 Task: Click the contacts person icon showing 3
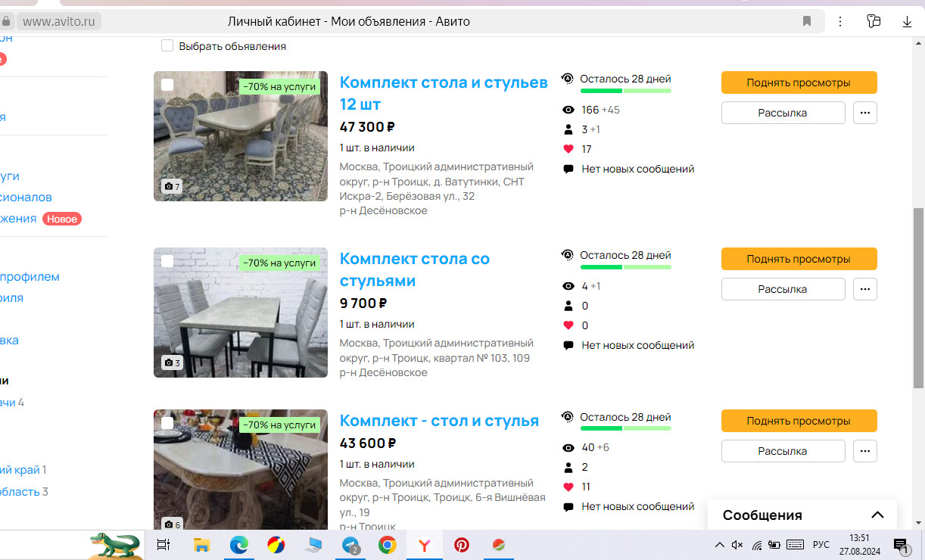[x=568, y=129]
